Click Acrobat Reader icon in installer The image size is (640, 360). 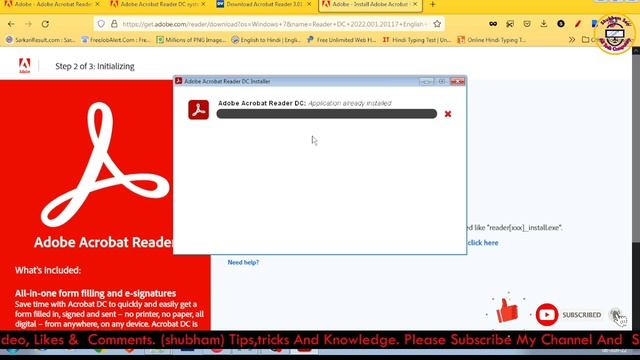click(x=198, y=110)
